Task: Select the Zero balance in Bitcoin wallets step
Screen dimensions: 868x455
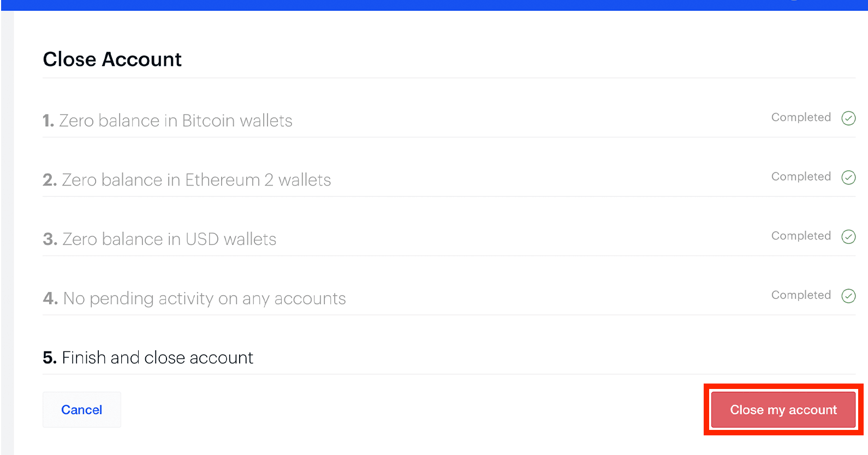Action: [x=175, y=121]
